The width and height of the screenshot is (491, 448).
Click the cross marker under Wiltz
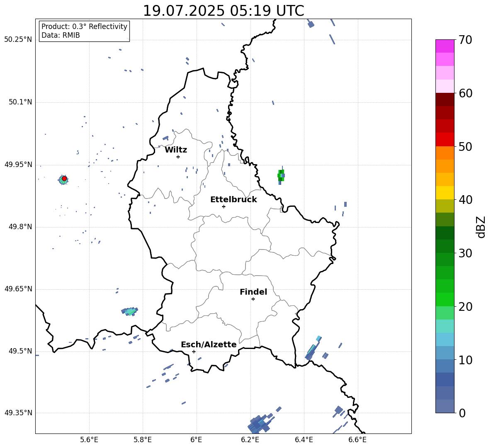[178, 157]
